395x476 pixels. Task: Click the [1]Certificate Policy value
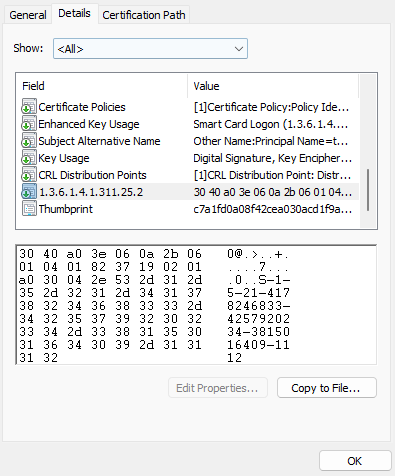tap(271, 107)
